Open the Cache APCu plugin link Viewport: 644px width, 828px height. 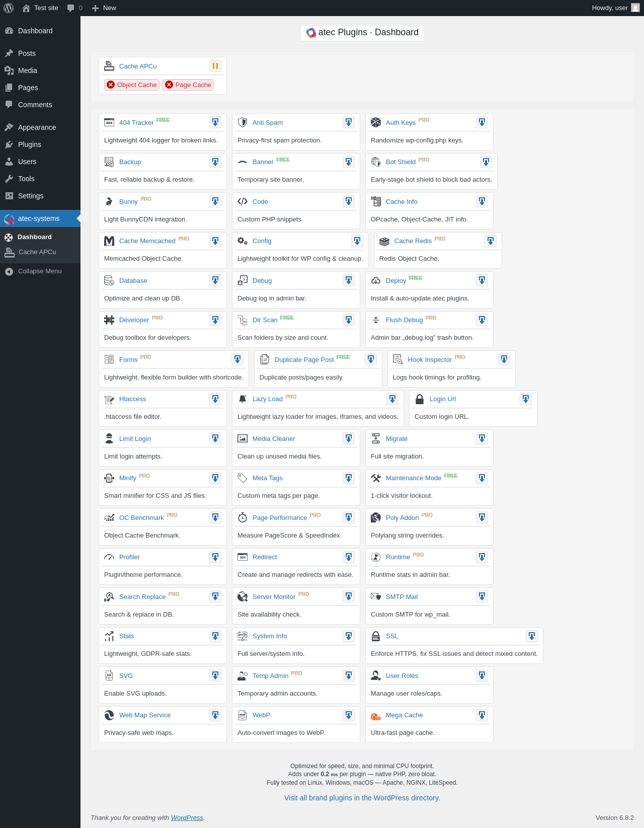[x=138, y=66]
